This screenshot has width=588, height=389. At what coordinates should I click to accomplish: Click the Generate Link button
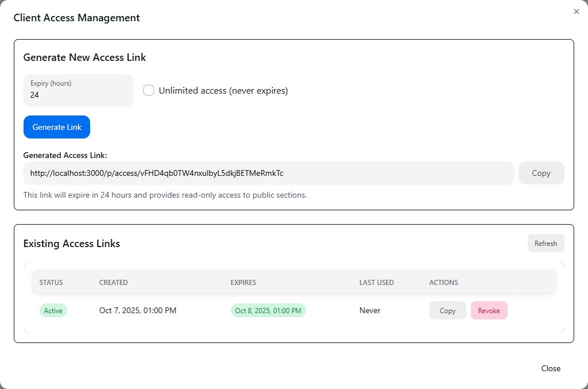[x=56, y=127]
